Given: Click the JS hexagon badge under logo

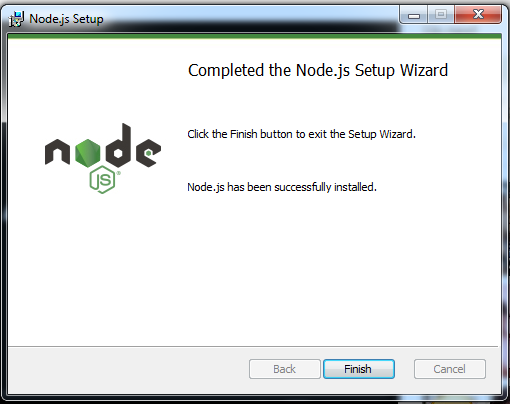Looking at the screenshot, I should [x=102, y=180].
